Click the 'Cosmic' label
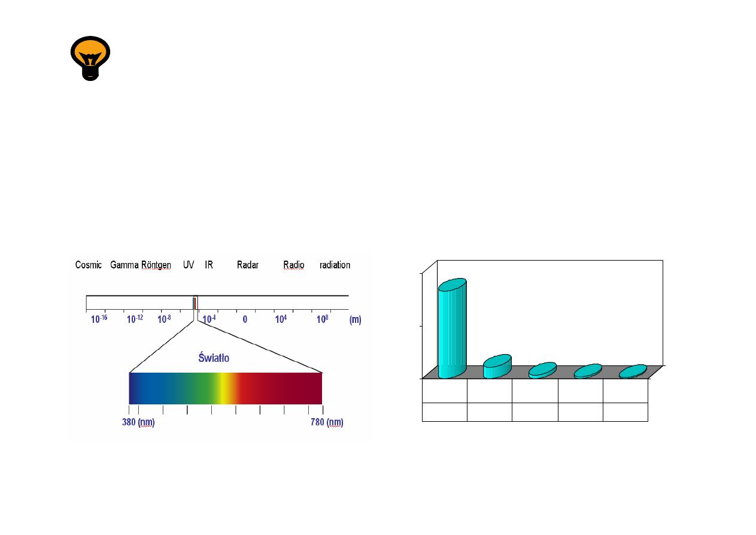Image resolution: width=756 pixels, height=535 pixels. coord(89,265)
